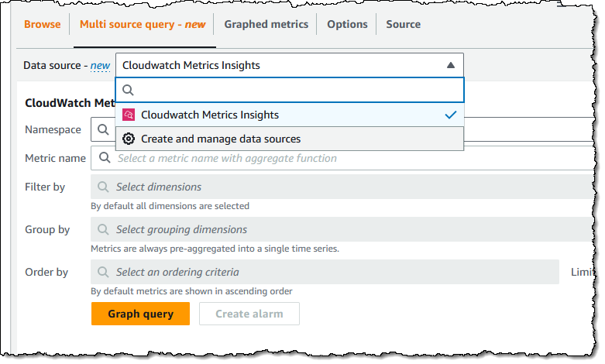Go to the Options tab

347,24
